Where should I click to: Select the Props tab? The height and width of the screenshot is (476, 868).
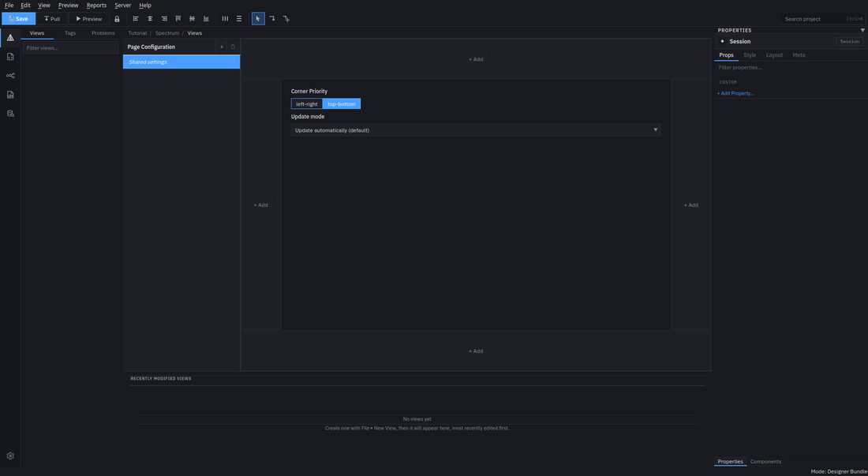(726, 55)
